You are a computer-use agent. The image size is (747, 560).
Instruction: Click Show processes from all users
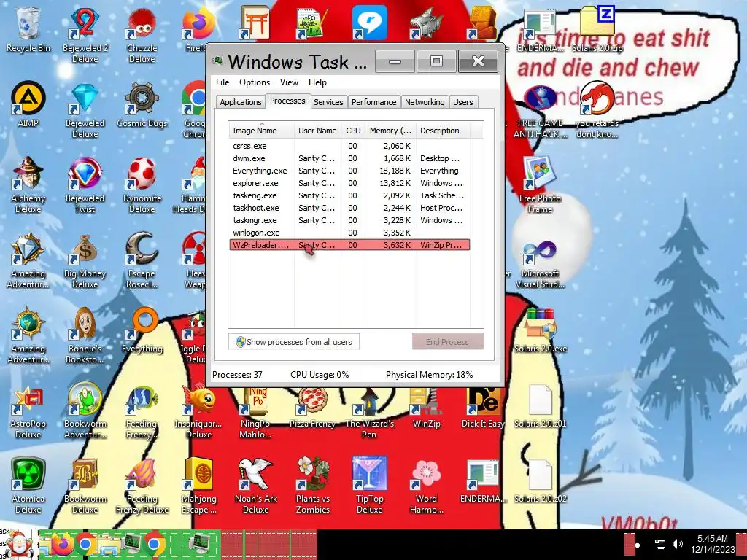(294, 342)
